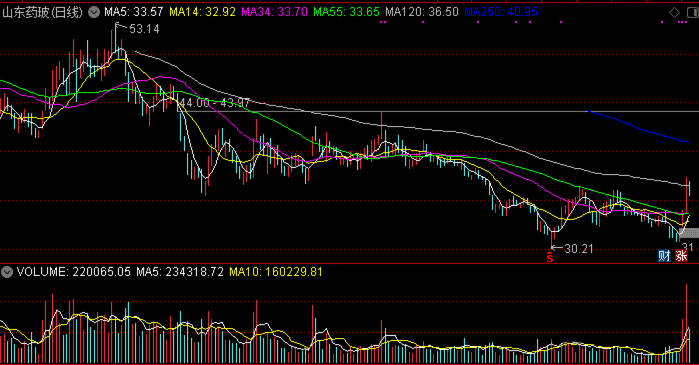Expand VOLUME indicator settings arrow
699x365 pixels.
tap(7, 272)
